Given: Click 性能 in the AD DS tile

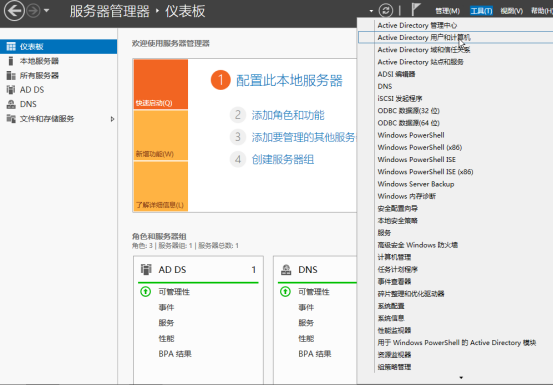Looking at the screenshot, I should point(166,338).
